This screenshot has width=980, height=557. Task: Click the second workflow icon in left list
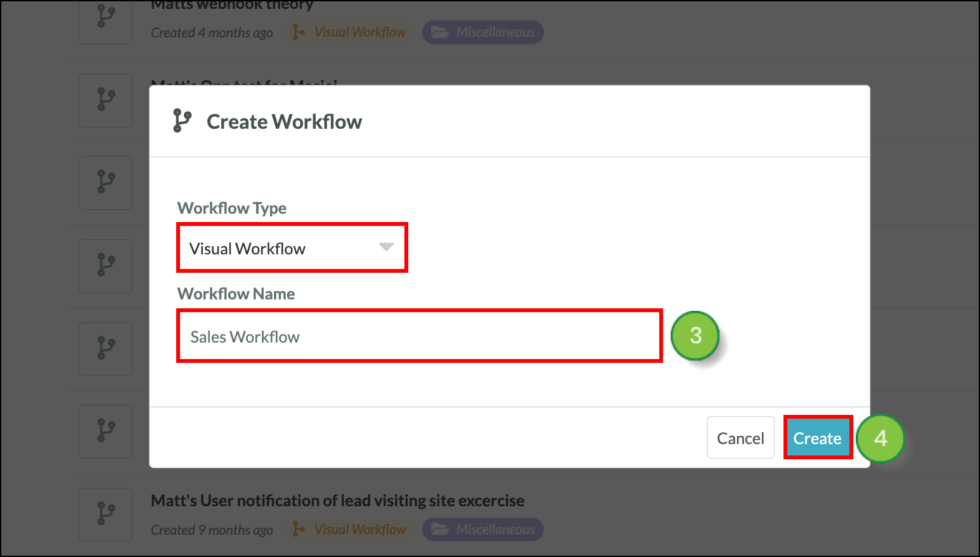click(x=106, y=100)
